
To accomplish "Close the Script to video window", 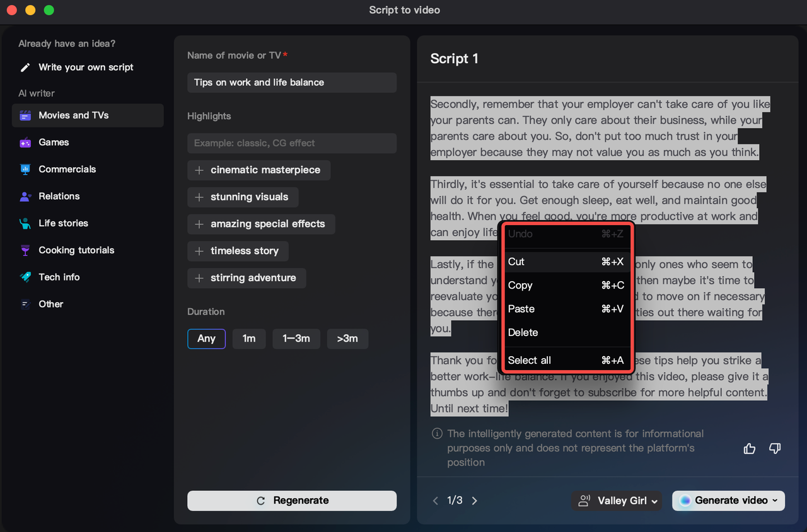I will [x=11, y=10].
